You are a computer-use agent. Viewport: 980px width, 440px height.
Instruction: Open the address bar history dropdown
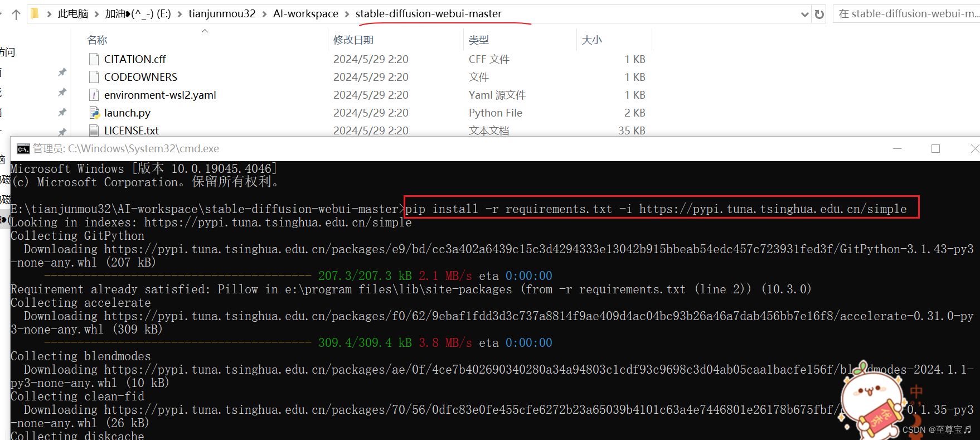(804, 14)
